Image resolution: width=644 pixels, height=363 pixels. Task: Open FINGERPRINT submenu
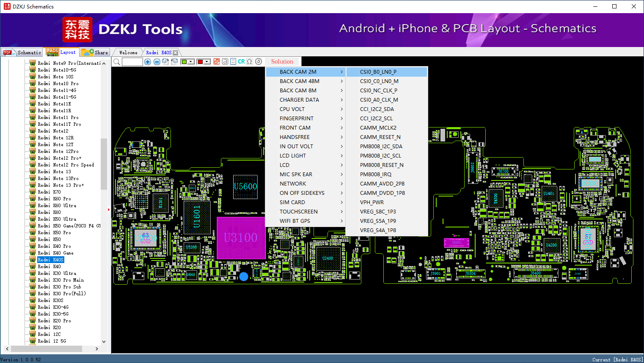click(x=305, y=119)
